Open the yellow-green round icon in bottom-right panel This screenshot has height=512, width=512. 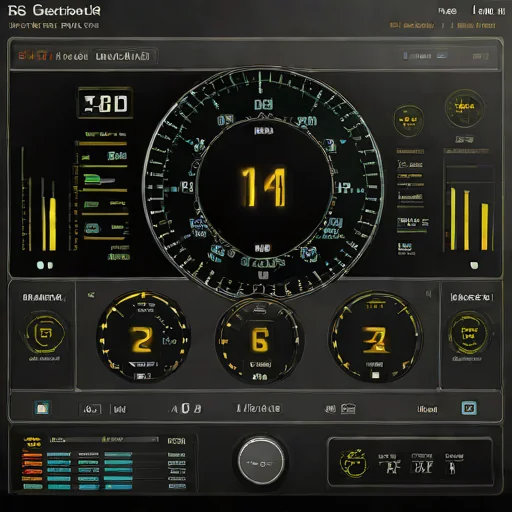coord(353,463)
